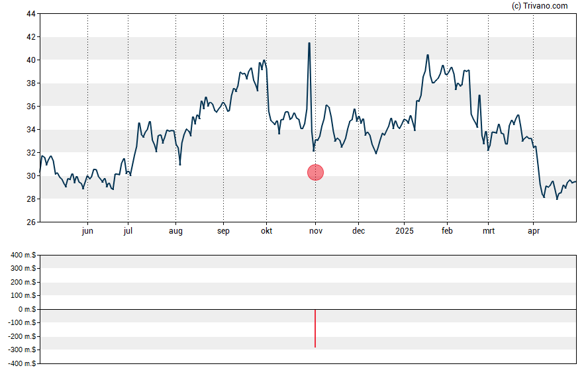This screenshot has height=374, width=588.
Task: Select the 'jul' month label
Action: coord(128,231)
